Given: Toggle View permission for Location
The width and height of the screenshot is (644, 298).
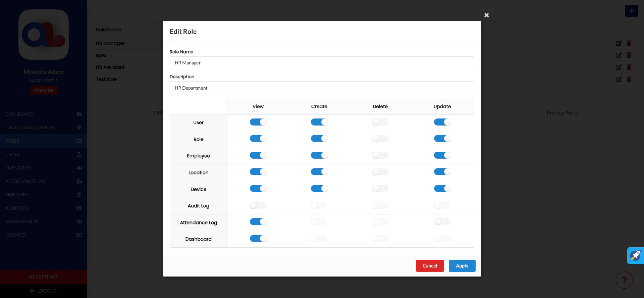Looking at the screenshot, I should pyautogui.click(x=258, y=172).
